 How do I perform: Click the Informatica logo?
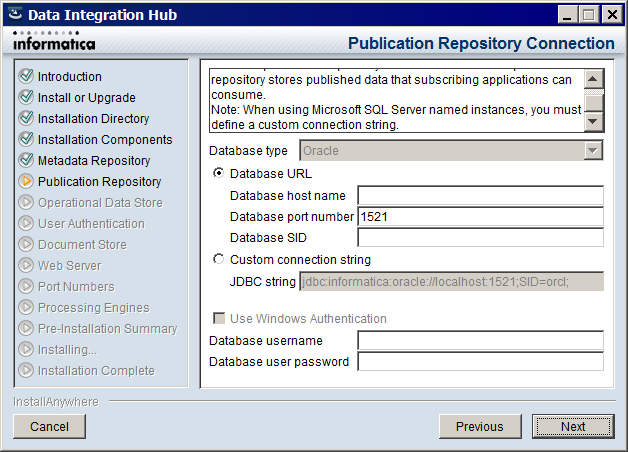click(x=54, y=41)
